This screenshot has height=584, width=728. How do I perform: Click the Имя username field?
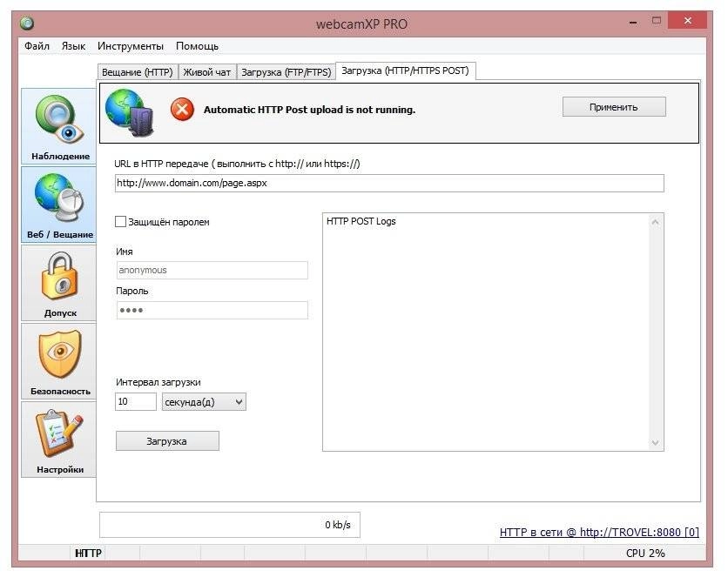[x=212, y=270]
